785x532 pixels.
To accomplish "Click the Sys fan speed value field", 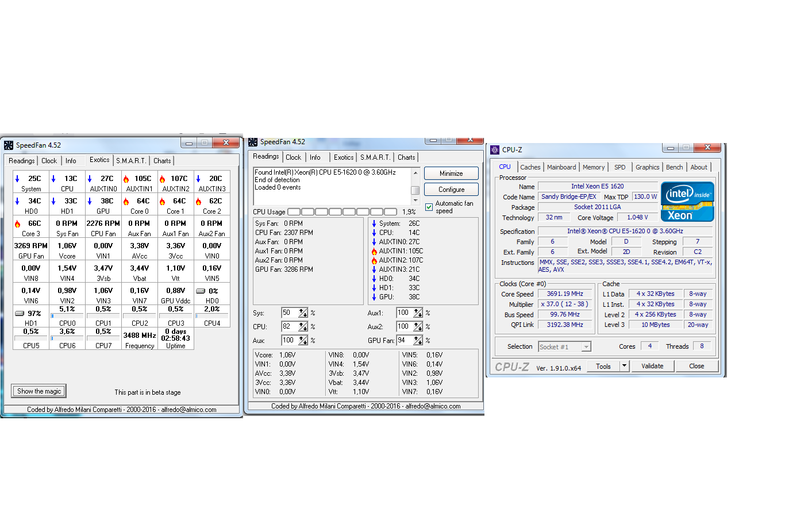I will coord(290,313).
